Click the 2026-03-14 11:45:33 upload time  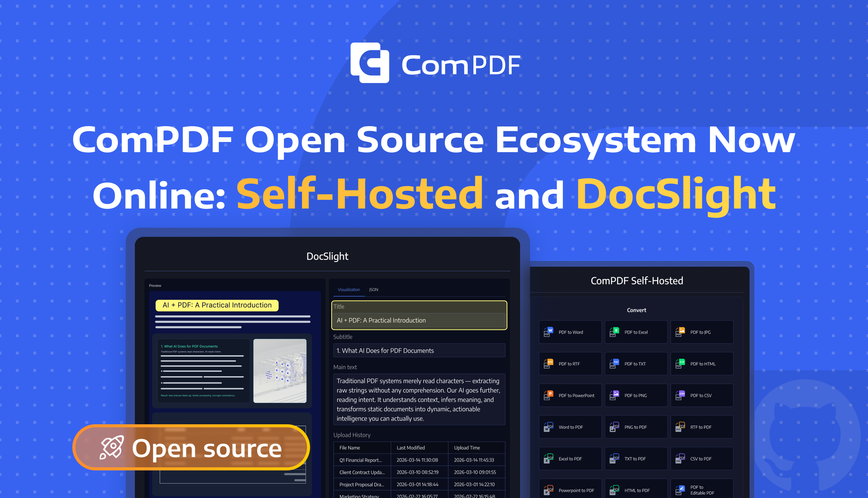coord(474,460)
